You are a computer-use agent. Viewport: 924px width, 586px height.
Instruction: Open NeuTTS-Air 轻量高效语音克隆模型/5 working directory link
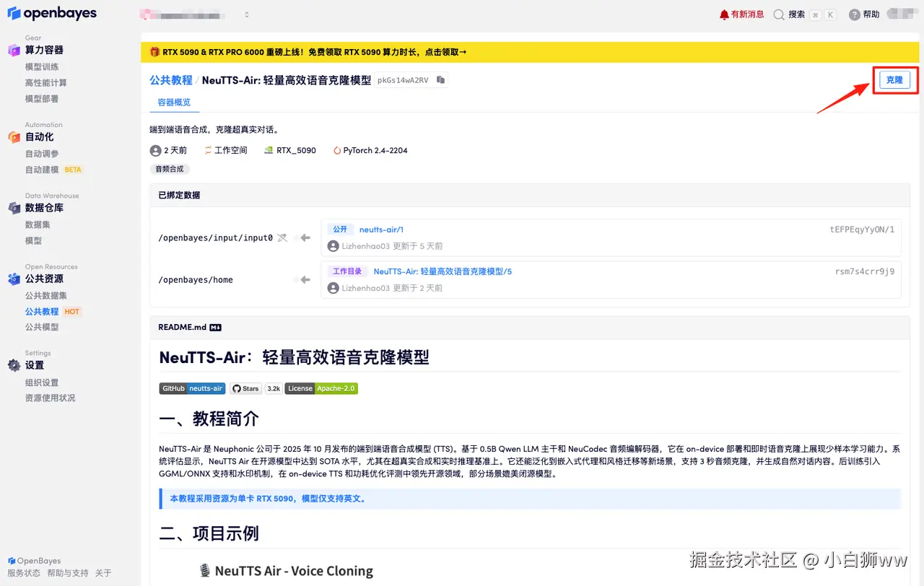(443, 271)
